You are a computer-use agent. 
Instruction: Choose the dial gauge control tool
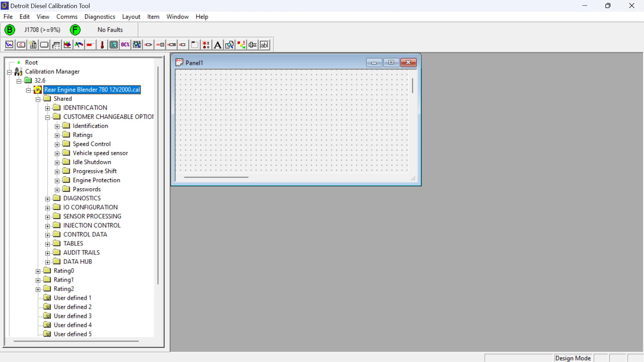79,45
